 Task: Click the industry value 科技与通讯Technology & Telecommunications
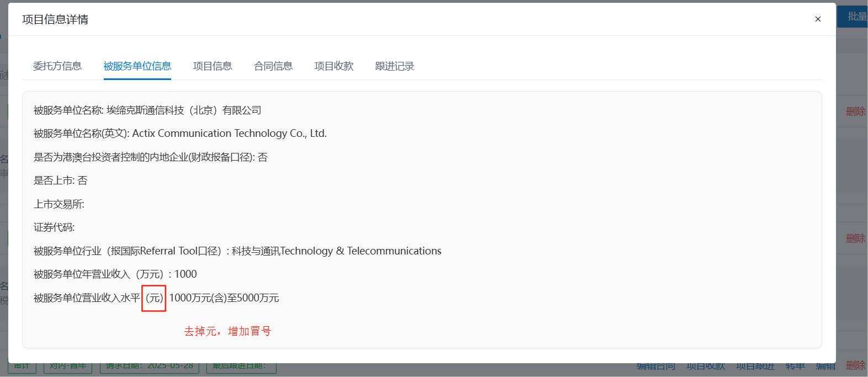337,251
